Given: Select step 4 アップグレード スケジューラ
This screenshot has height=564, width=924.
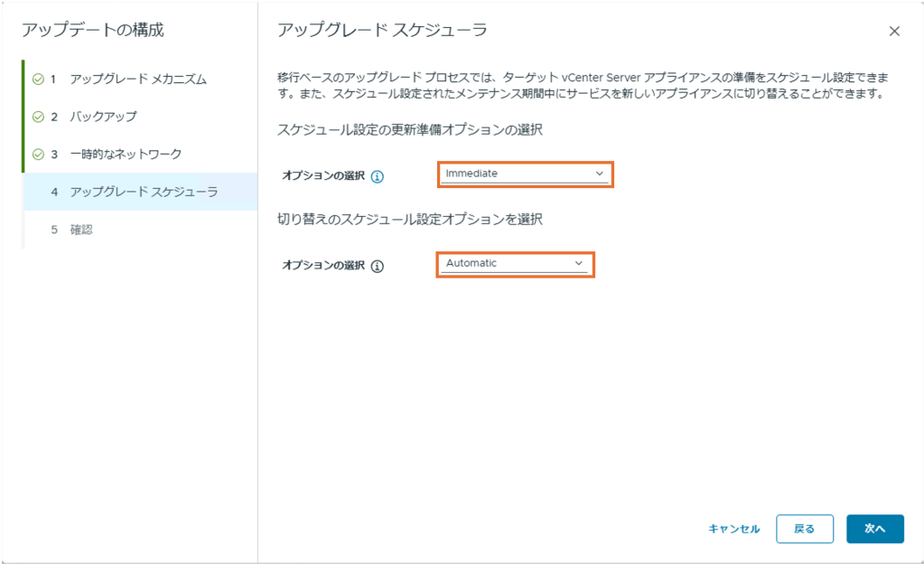Looking at the screenshot, I should 143,192.
